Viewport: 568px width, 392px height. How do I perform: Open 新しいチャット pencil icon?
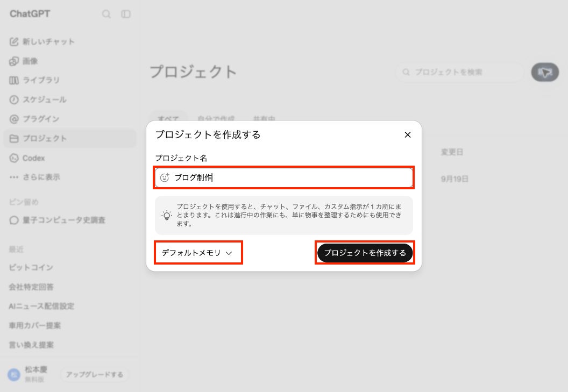[14, 41]
